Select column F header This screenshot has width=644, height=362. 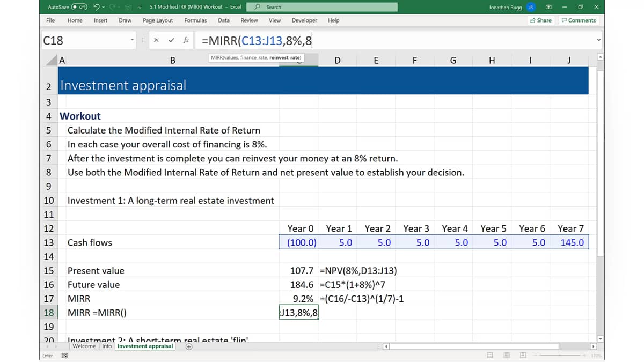[x=415, y=61]
